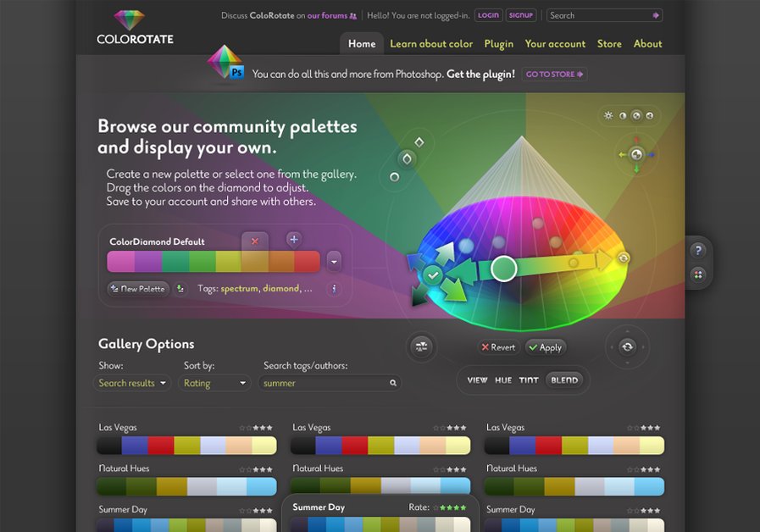Click the spectrum tag

240,288
